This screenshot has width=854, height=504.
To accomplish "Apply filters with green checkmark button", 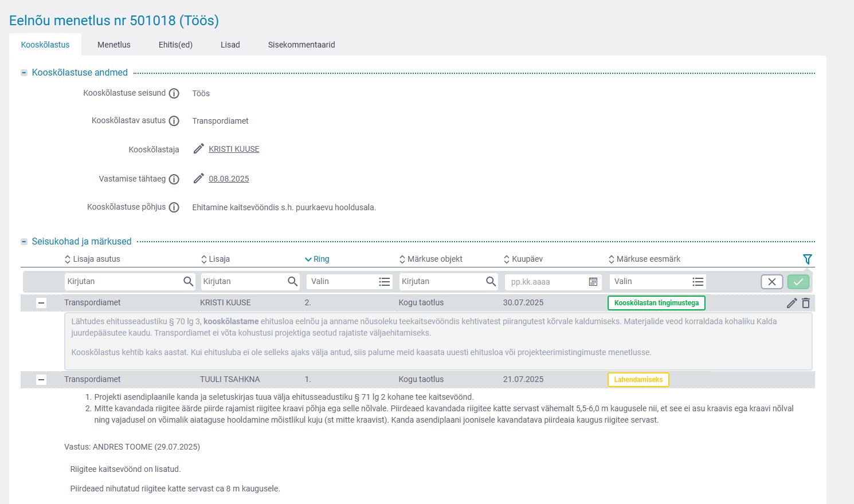I will click(798, 282).
